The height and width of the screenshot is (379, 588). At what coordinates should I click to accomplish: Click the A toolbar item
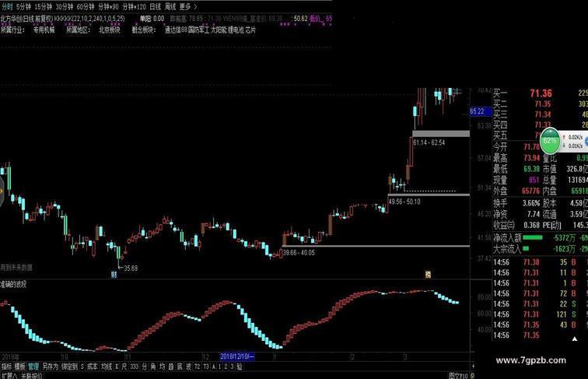point(214,367)
